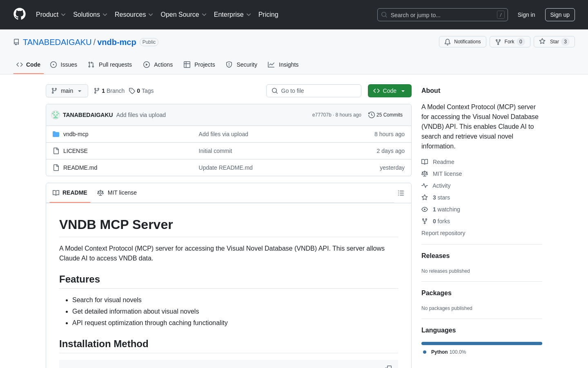588x368 pixels.
Task: Open the README outline icon
Action: [x=401, y=193]
